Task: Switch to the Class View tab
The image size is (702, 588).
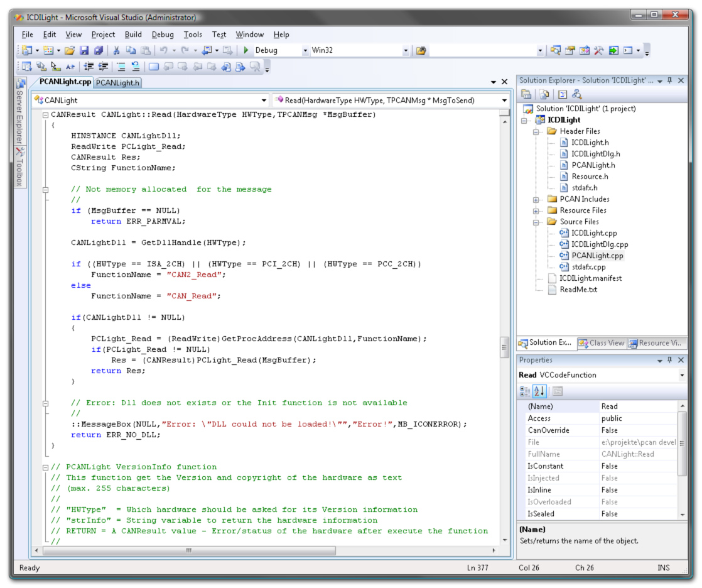Action: [x=602, y=343]
